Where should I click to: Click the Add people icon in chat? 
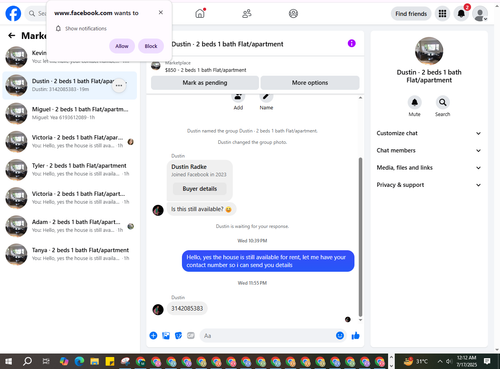tap(238, 97)
